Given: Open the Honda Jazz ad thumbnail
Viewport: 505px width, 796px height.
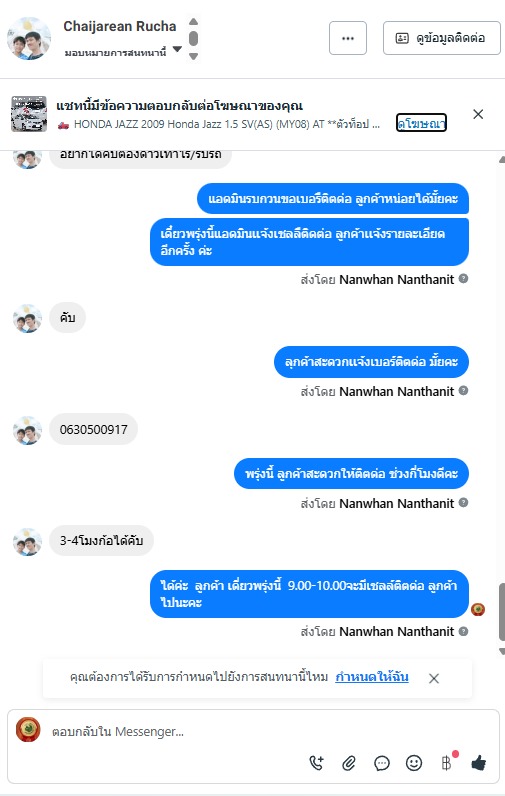Looking at the screenshot, I should point(29,114).
